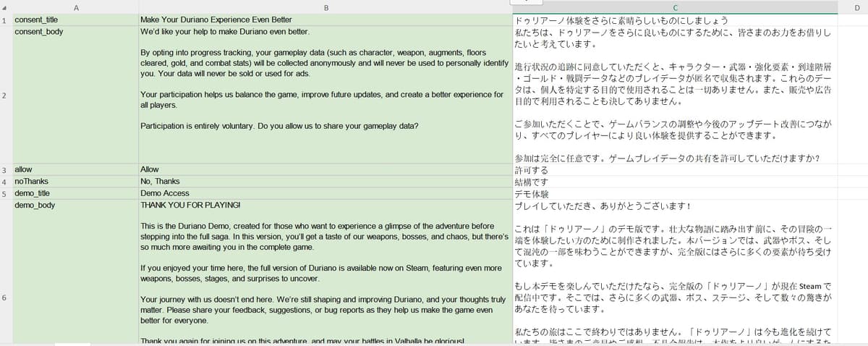
Task: Select the consent_body key cell
Action: pyautogui.click(x=75, y=95)
